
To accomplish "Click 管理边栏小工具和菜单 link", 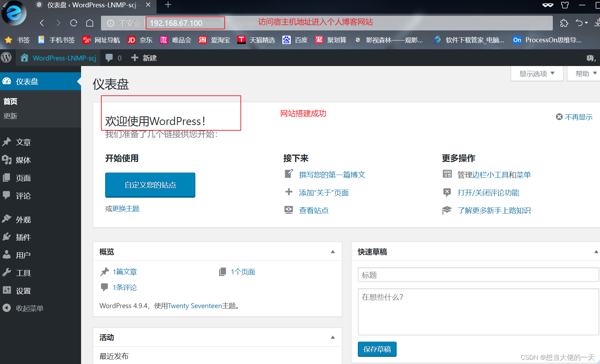I will coord(494,175).
